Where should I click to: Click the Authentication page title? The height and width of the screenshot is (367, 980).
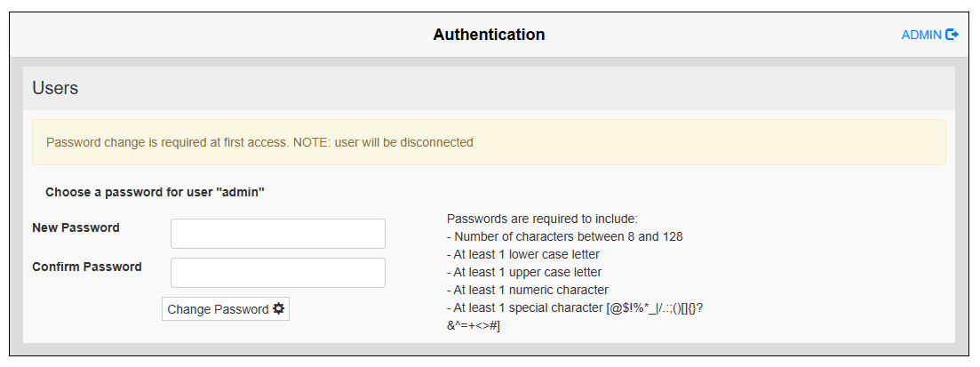489,35
